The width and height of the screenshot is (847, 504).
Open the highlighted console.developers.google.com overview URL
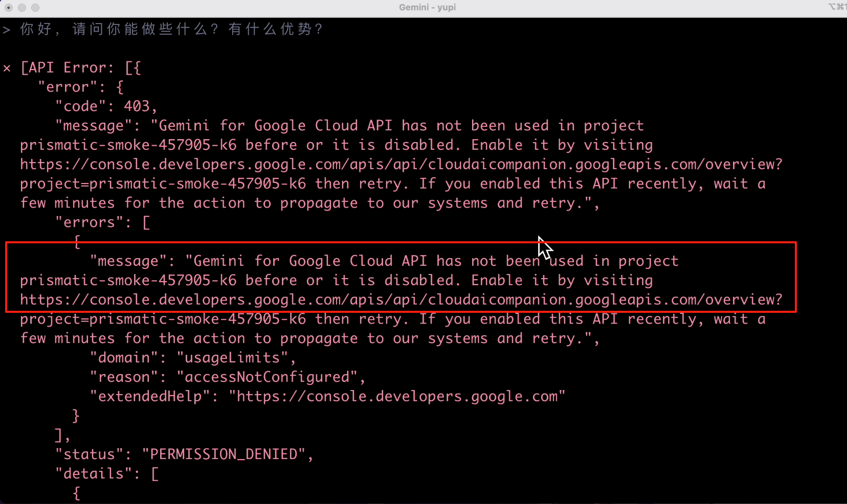click(402, 300)
